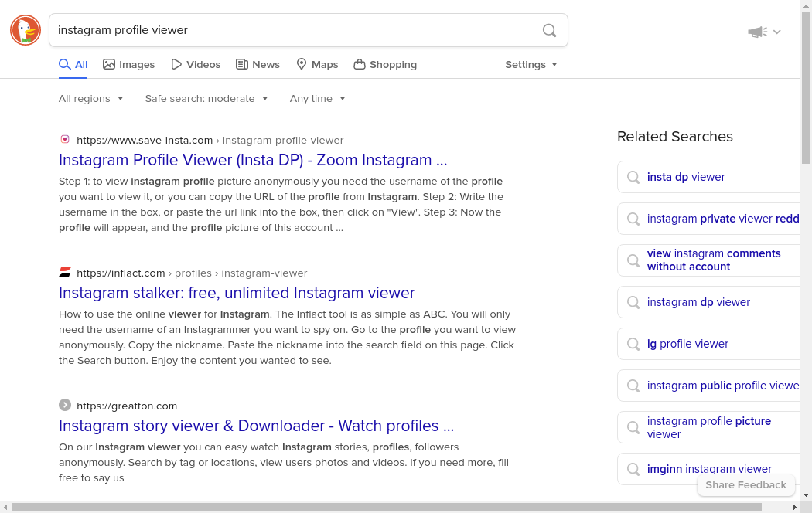Click the magnifier beside "insta dp viewer"
Image resolution: width=812 pixels, height=513 pixels.
pyautogui.click(x=633, y=177)
